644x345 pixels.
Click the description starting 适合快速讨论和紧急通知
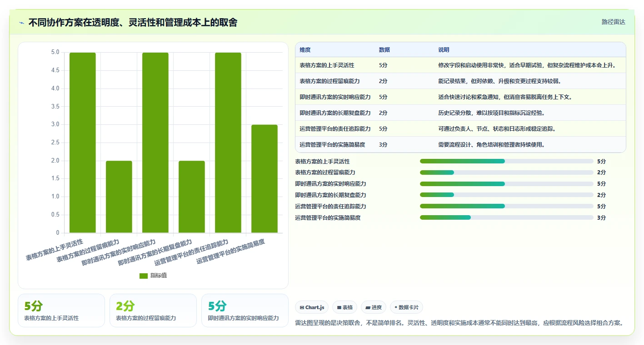[505, 97]
